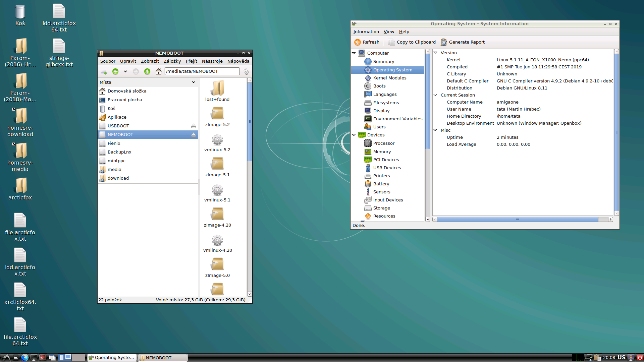The width and height of the screenshot is (644, 362).
Task: Click the Refresh toolbar icon
Action: click(x=358, y=42)
